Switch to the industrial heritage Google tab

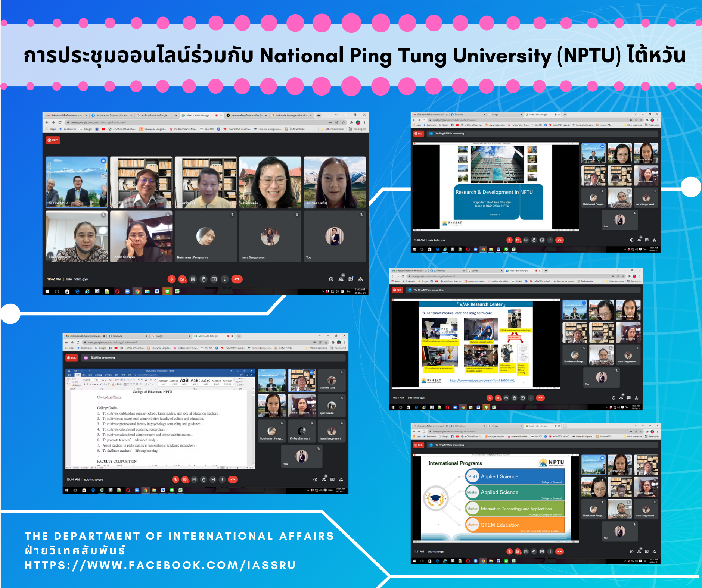[291, 115]
